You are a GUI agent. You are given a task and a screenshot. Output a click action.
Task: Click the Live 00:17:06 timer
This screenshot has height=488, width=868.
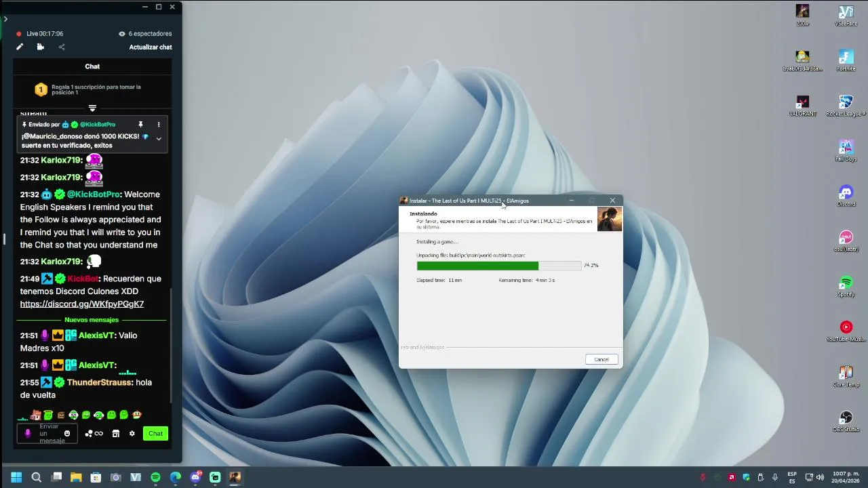pyautogui.click(x=45, y=34)
